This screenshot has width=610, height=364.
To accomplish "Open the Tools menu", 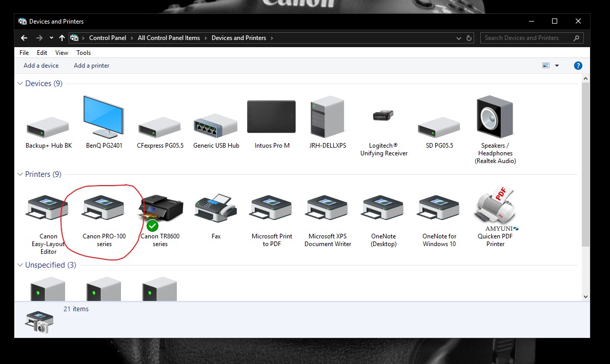I will pyautogui.click(x=83, y=52).
